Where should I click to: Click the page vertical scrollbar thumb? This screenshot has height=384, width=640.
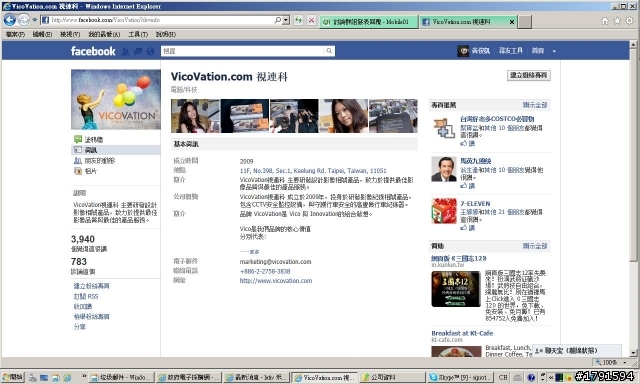633,155
